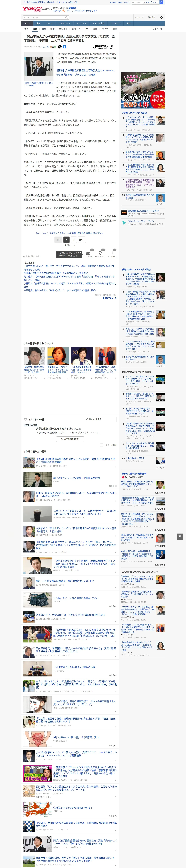Click the web search input at top
Viewport: 186px width, 868px height.
137,2
